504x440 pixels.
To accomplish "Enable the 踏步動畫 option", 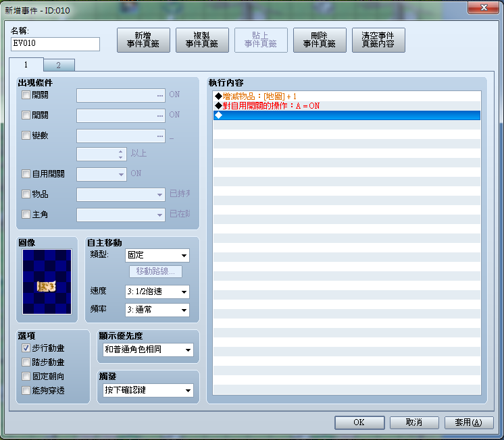I will pyautogui.click(x=26, y=362).
